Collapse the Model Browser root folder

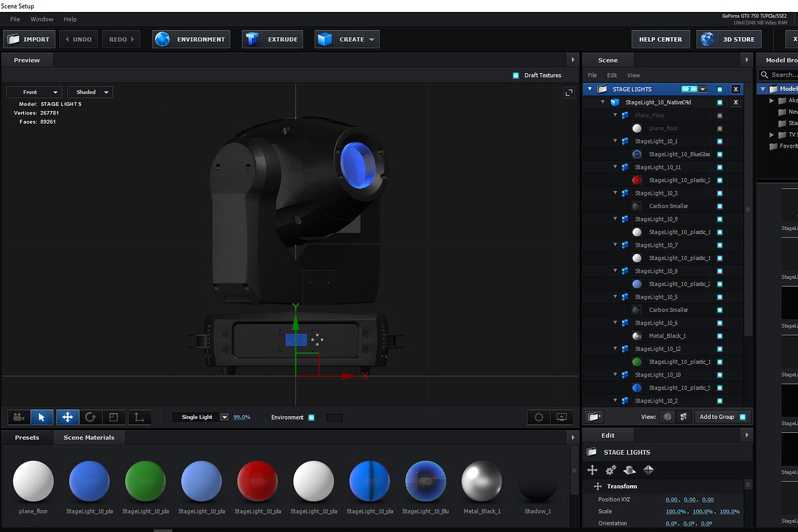[763, 89]
